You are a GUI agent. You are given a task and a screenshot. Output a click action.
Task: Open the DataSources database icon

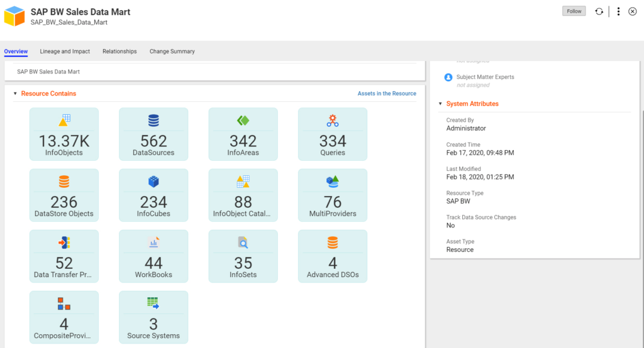tap(153, 120)
